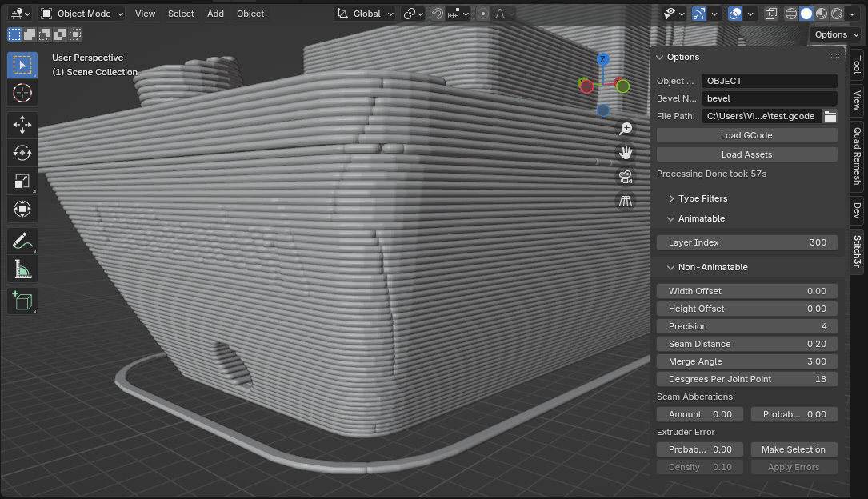This screenshot has height=499, width=868.
Task: Toggle X-ray display mode
Action: [x=770, y=14]
